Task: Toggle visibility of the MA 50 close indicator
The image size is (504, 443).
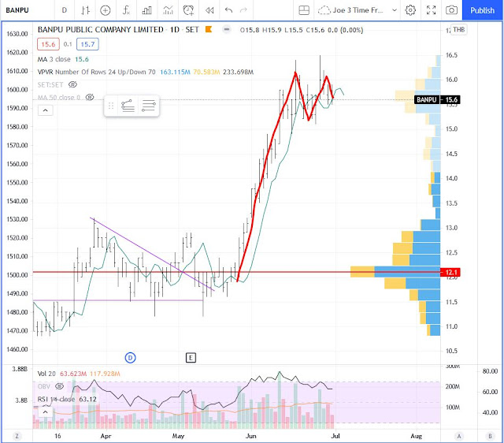Action: [x=90, y=97]
